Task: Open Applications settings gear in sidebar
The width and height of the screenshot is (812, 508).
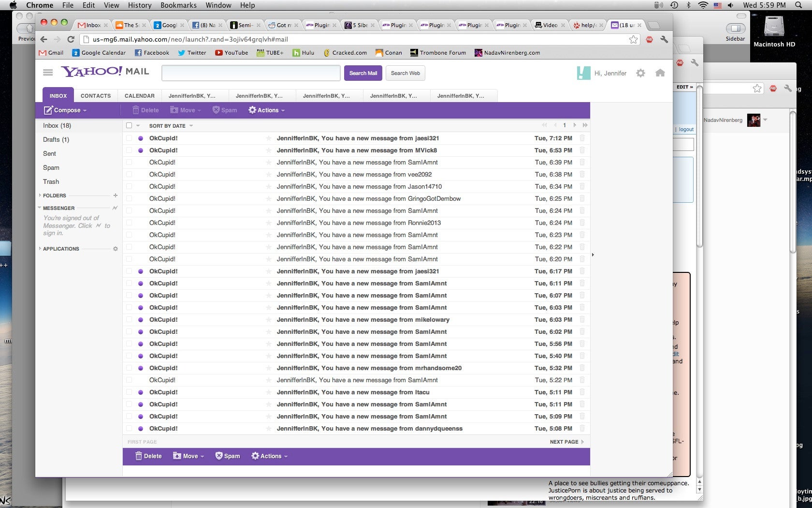Action: tap(116, 249)
